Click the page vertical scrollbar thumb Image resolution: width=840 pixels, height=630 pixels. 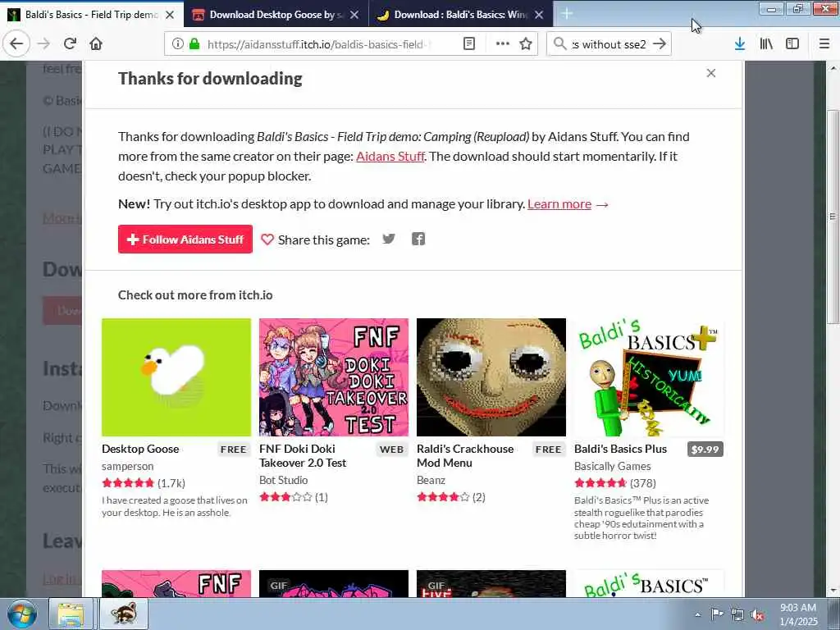pyautogui.click(x=833, y=217)
